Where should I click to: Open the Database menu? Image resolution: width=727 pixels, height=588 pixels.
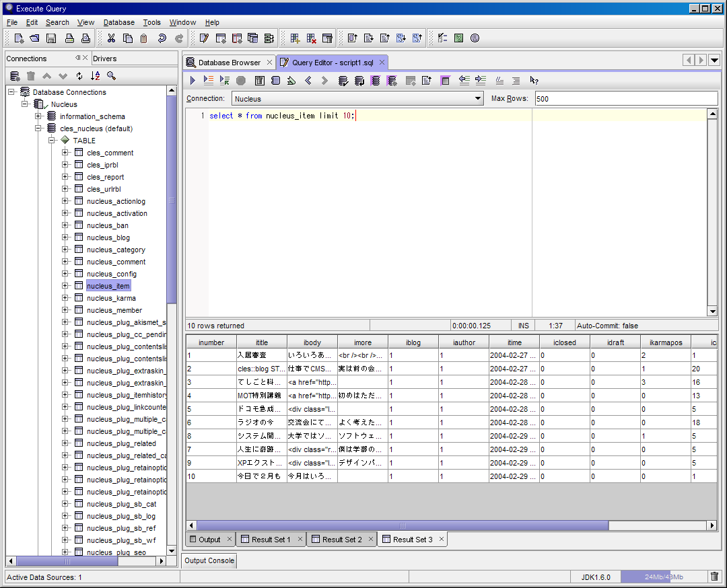click(118, 22)
